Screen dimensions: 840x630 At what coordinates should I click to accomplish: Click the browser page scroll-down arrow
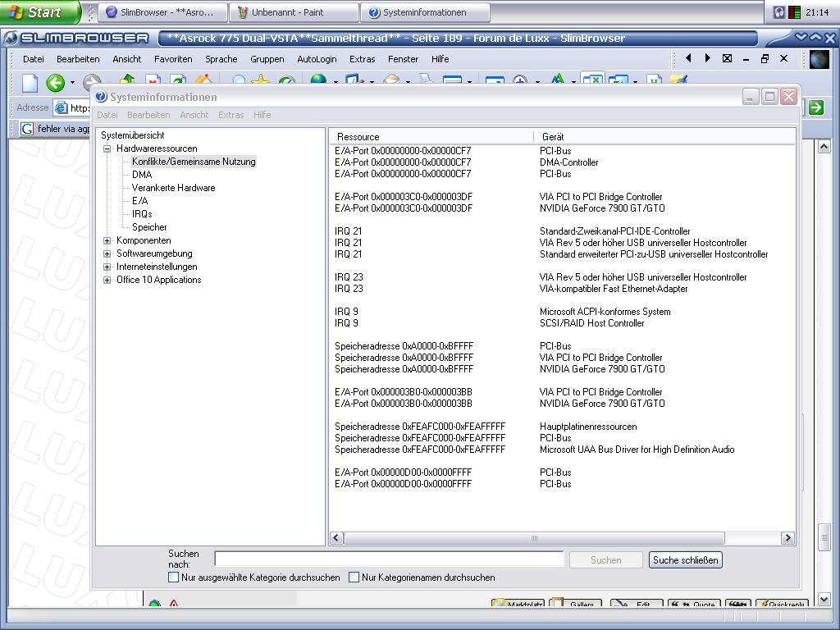[824, 600]
